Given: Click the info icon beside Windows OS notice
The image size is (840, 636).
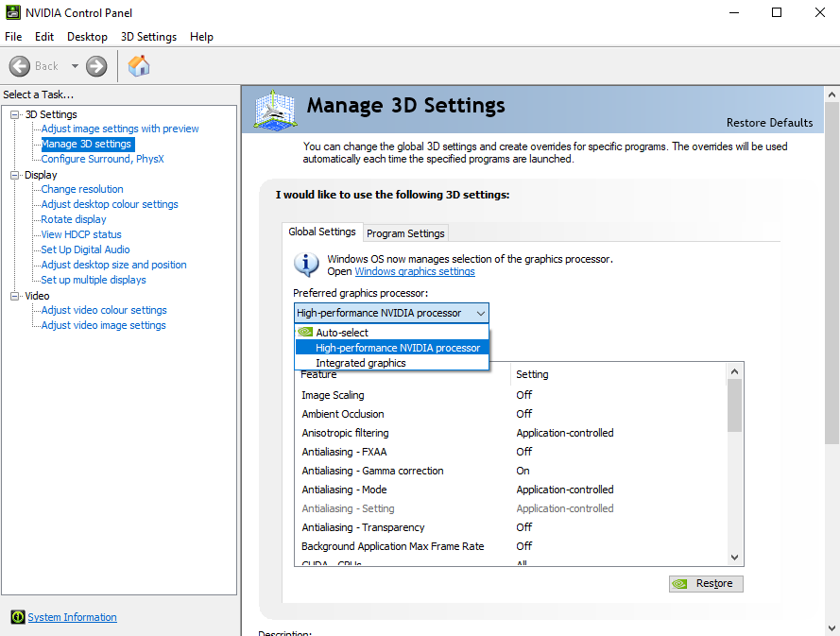Looking at the screenshot, I should click(x=306, y=265).
